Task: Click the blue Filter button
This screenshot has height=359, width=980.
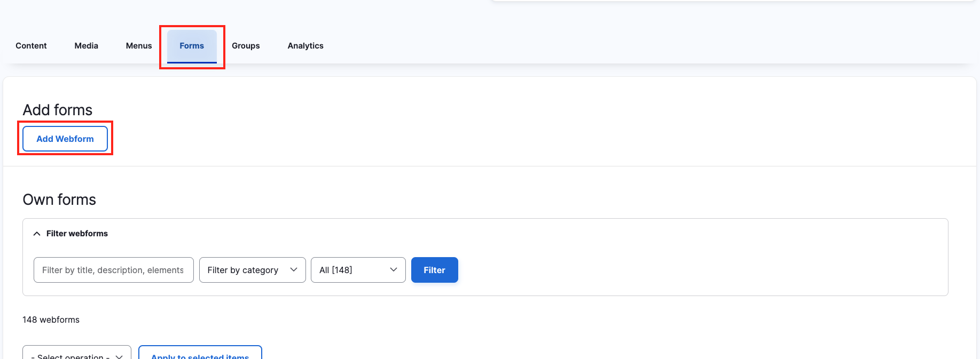Action: [x=434, y=270]
